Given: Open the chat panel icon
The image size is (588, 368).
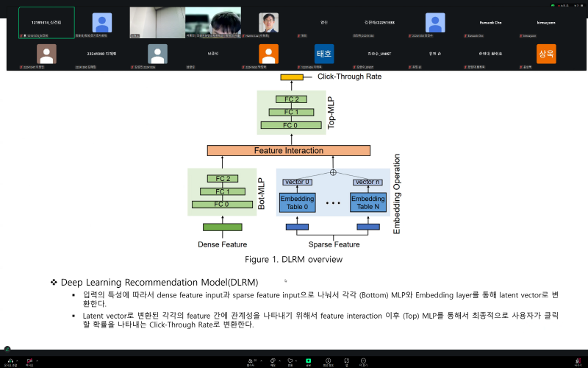Looking at the screenshot, I should [x=273, y=360].
